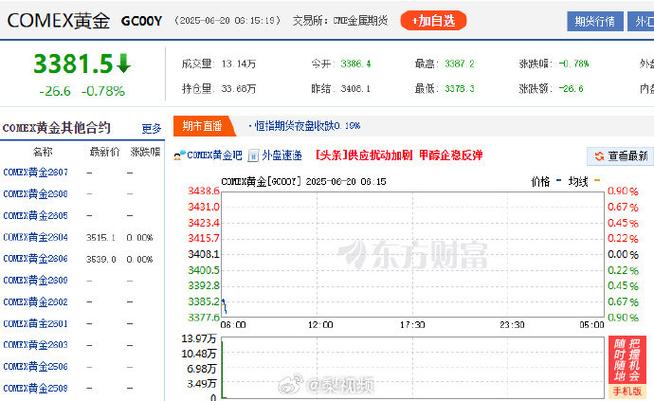The height and width of the screenshot is (401, 654).
Task: Click the COMEX黄金其他合约 section heading
Action: pos(57,128)
